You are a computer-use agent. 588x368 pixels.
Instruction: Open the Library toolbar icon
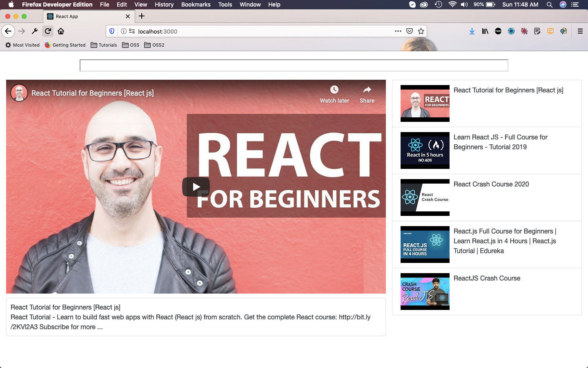pyautogui.click(x=485, y=31)
